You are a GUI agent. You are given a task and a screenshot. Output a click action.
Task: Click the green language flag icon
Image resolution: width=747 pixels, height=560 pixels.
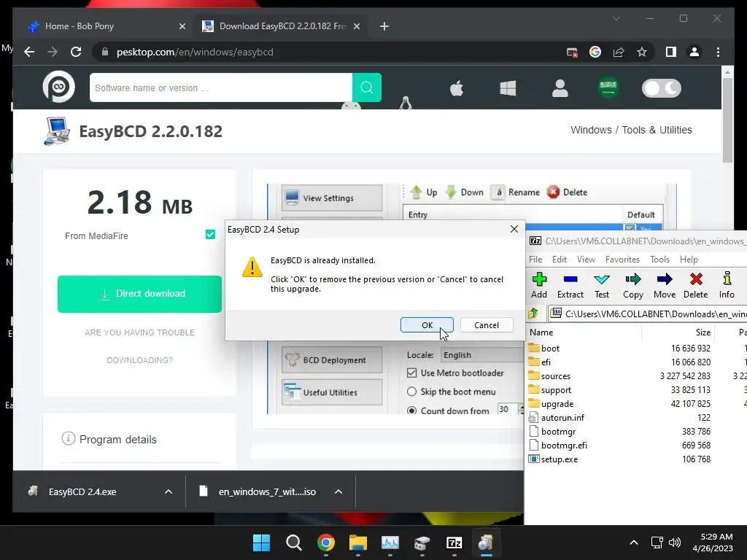(608, 87)
